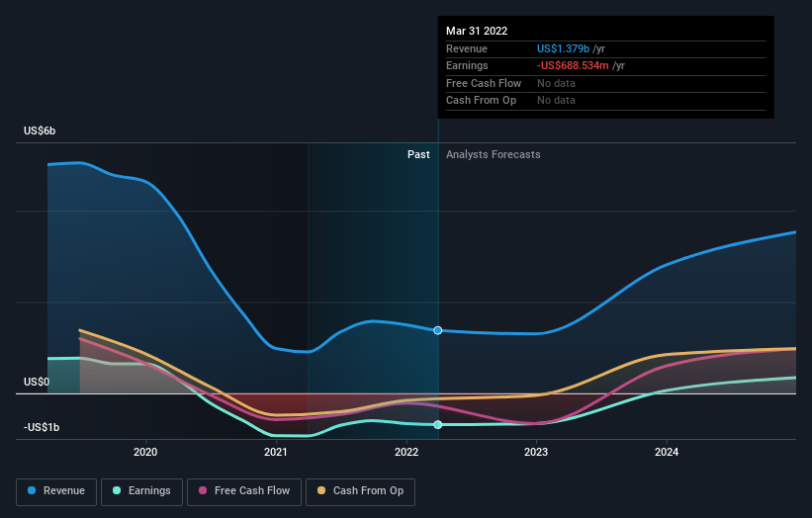The width and height of the screenshot is (812, 518).
Task: Toggle the Revenue legend button
Action: tap(56, 491)
